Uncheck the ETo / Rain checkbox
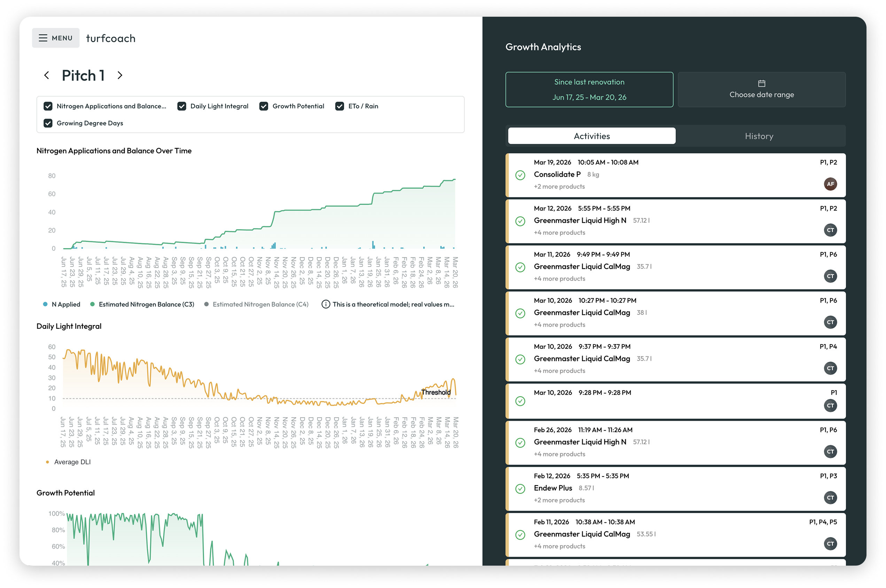Viewport: 886px width, 588px height. (339, 106)
